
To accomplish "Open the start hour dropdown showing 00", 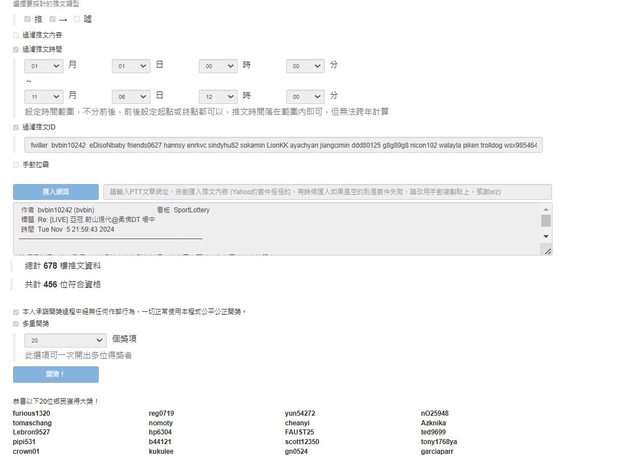I will pyautogui.click(x=218, y=66).
